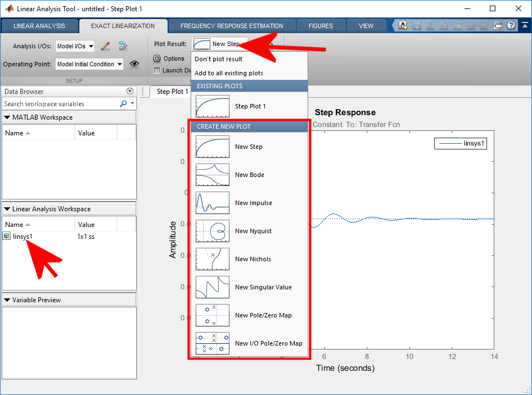
Task: Click the undo arrow icon
Action: 471,25
